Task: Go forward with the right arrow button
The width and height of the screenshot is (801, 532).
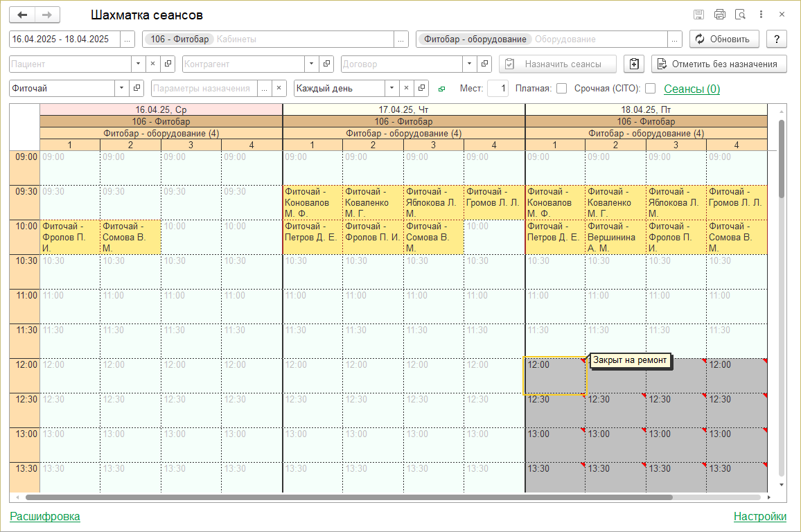Action: (47, 15)
